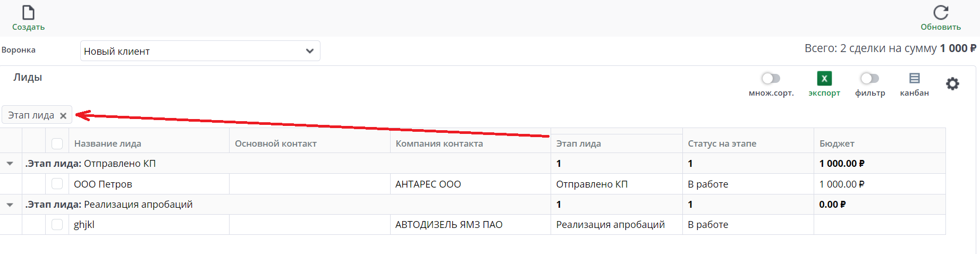Enable the множ.сорт. toggle
980x254 pixels.
(771, 79)
